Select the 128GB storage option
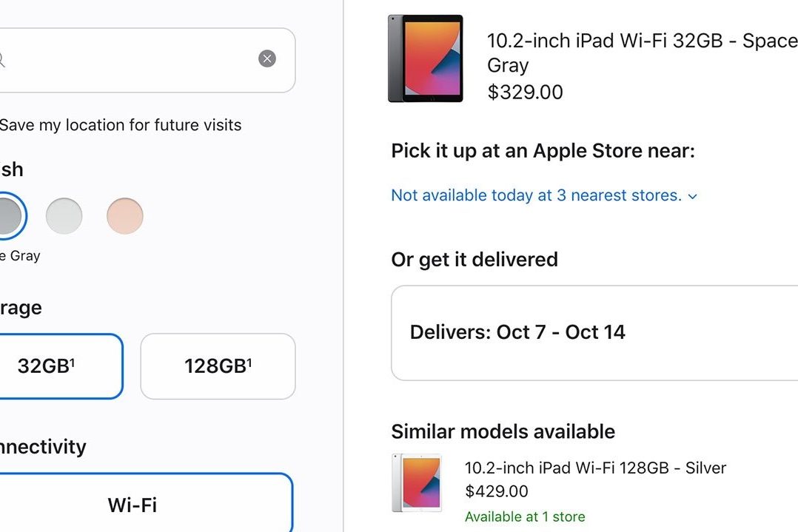798x532 pixels. [x=218, y=366]
